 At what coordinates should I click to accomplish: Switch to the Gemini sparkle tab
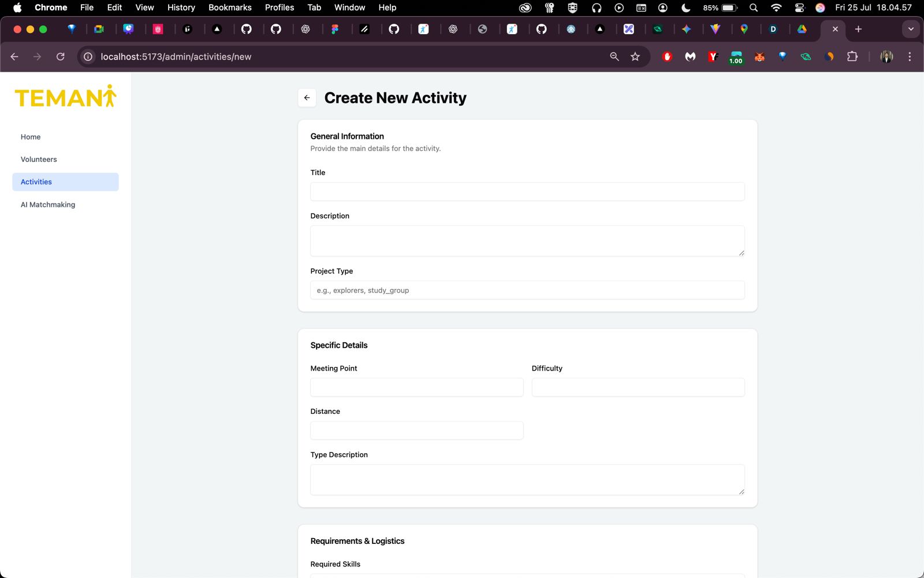[x=687, y=29]
